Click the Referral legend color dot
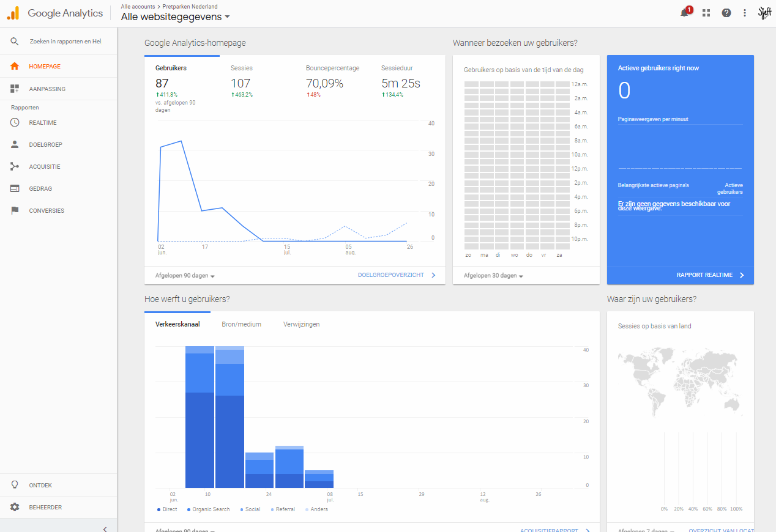 coord(272,509)
